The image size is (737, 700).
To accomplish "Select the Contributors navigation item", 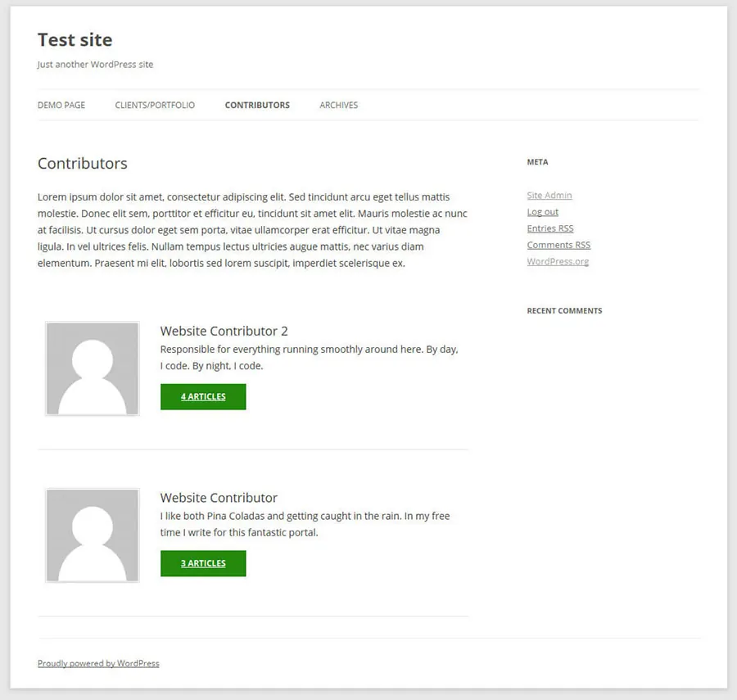I will (x=257, y=105).
